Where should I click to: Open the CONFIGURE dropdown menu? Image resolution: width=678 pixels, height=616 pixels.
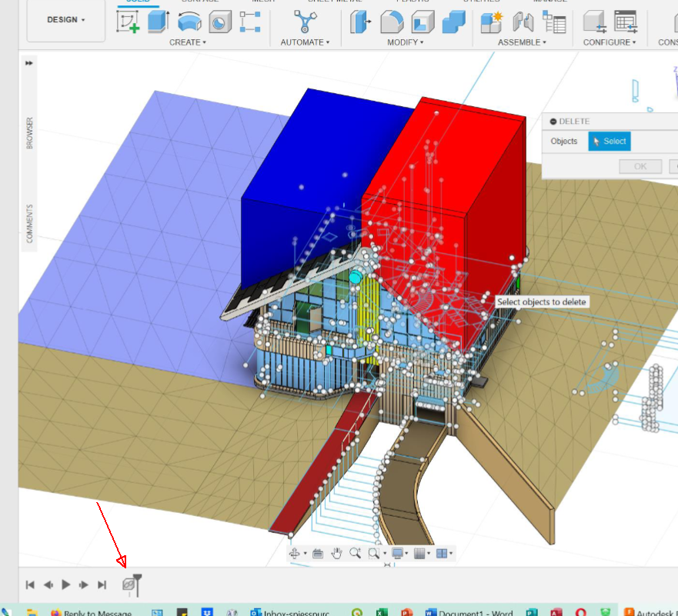click(609, 42)
